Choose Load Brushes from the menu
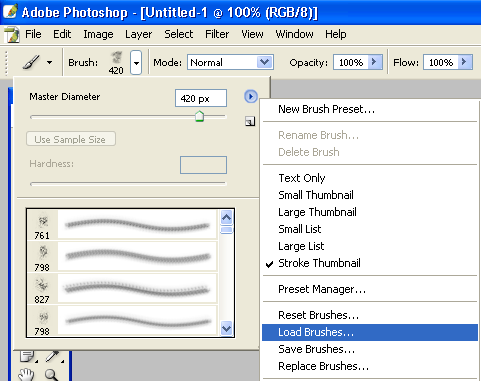481x381 pixels. pyautogui.click(x=370, y=332)
